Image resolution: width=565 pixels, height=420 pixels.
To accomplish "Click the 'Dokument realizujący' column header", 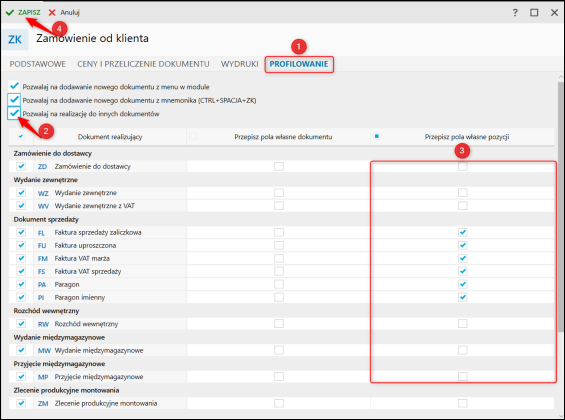I will pyautogui.click(x=110, y=137).
